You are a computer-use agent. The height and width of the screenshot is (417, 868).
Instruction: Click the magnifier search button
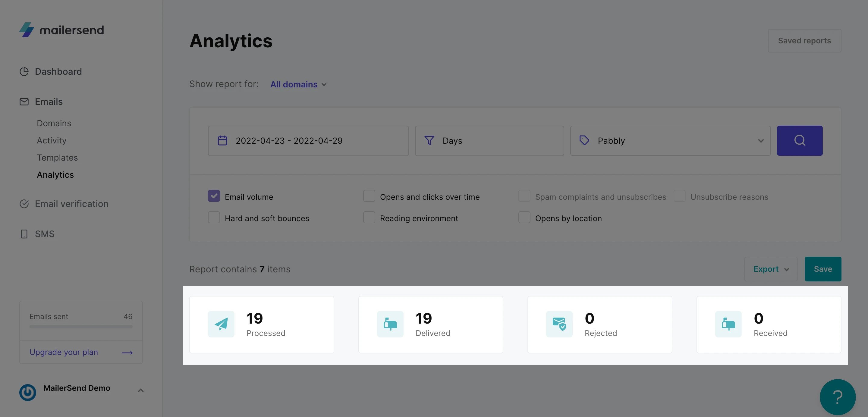point(799,140)
